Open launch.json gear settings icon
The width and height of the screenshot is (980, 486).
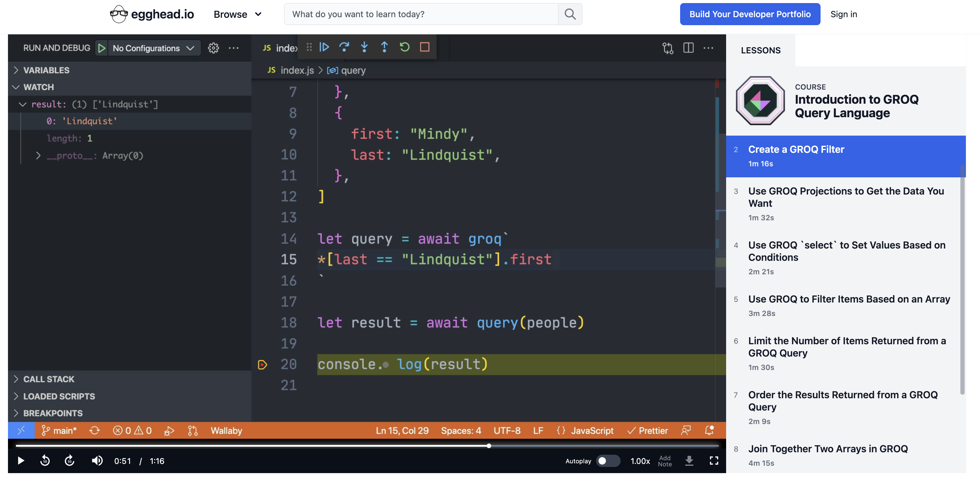pos(213,48)
